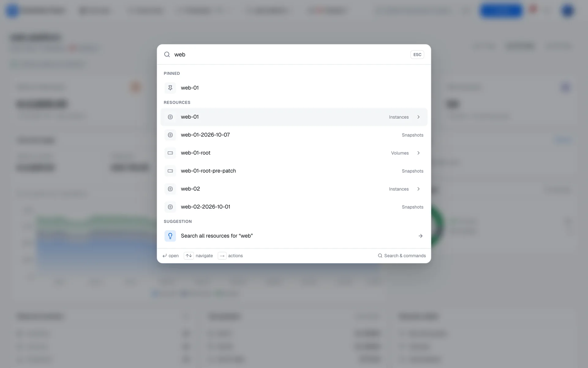Click the pin icon next to pinned web-01
The height and width of the screenshot is (368, 588).
pyautogui.click(x=170, y=88)
